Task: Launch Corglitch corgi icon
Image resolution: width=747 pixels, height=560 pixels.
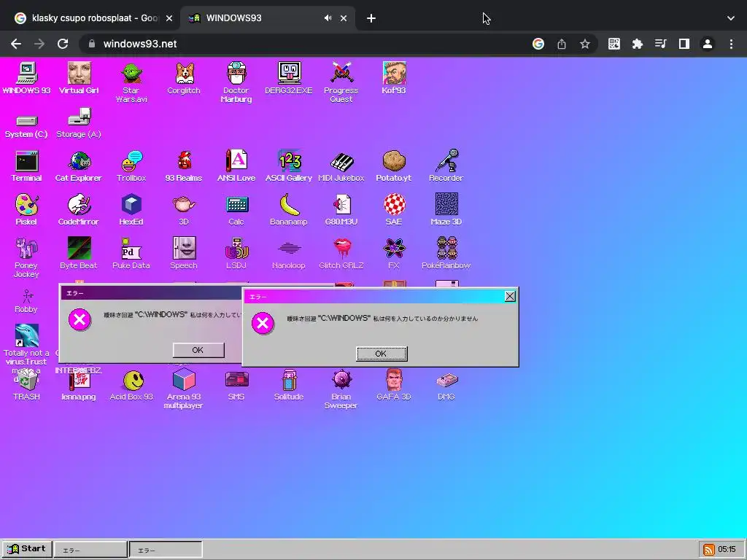Action: click(184, 79)
